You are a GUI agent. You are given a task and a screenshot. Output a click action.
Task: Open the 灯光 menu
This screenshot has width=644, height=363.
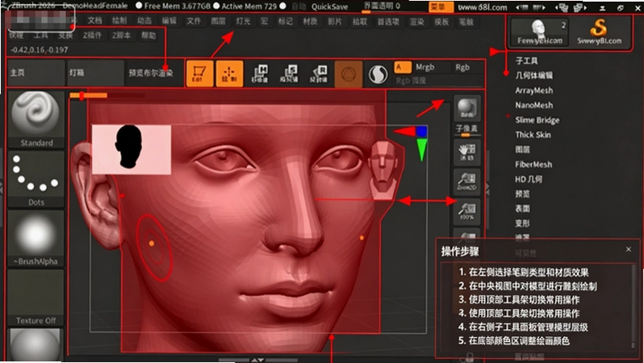[x=243, y=20]
